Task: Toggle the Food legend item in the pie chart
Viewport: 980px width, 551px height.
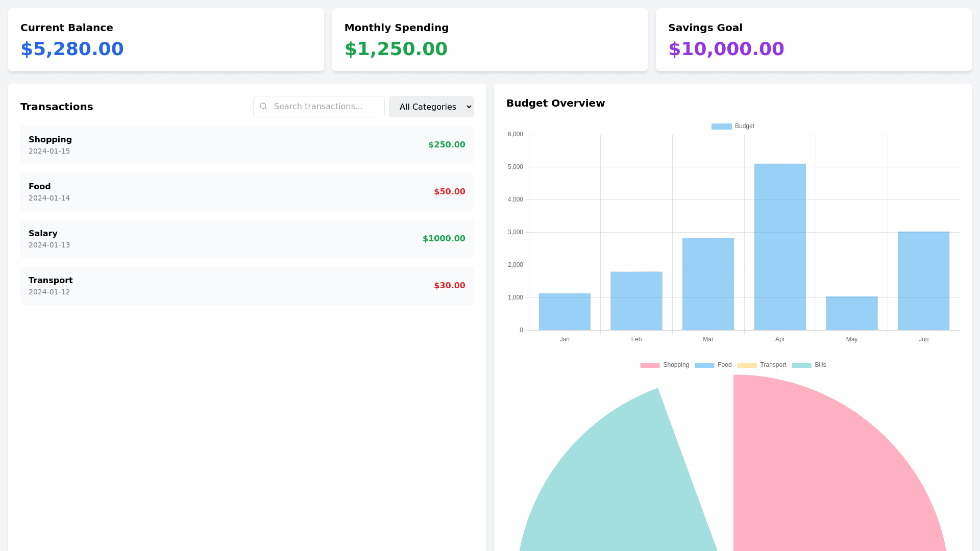Action: click(713, 365)
